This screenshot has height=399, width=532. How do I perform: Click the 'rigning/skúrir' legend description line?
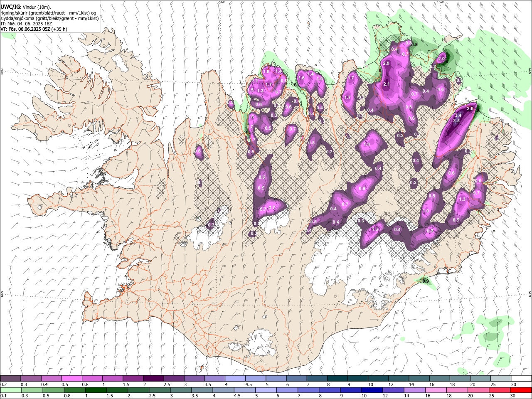coord(48,13)
